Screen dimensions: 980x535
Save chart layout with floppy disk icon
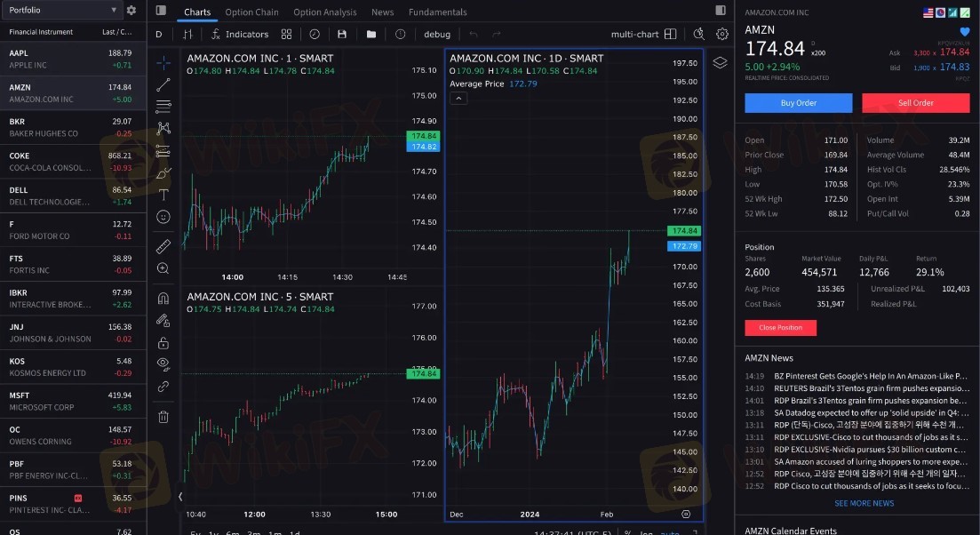point(342,34)
